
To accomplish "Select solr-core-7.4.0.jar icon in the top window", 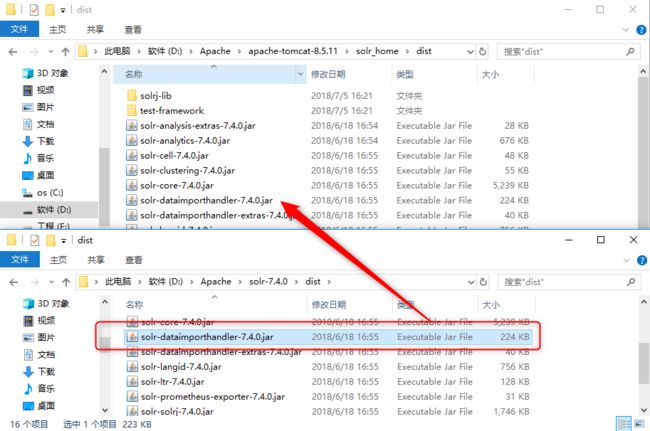I will [x=132, y=185].
